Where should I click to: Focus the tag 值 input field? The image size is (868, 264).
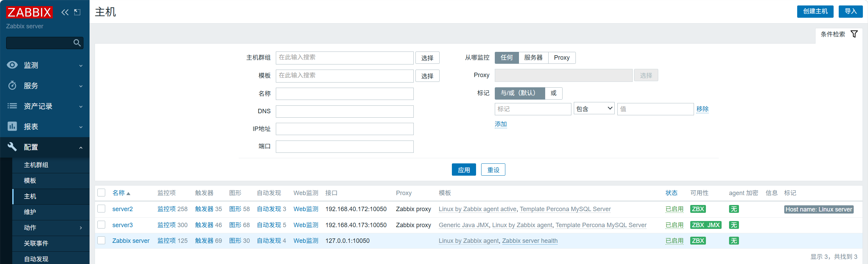pyautogui.click(x=656, y=109)
